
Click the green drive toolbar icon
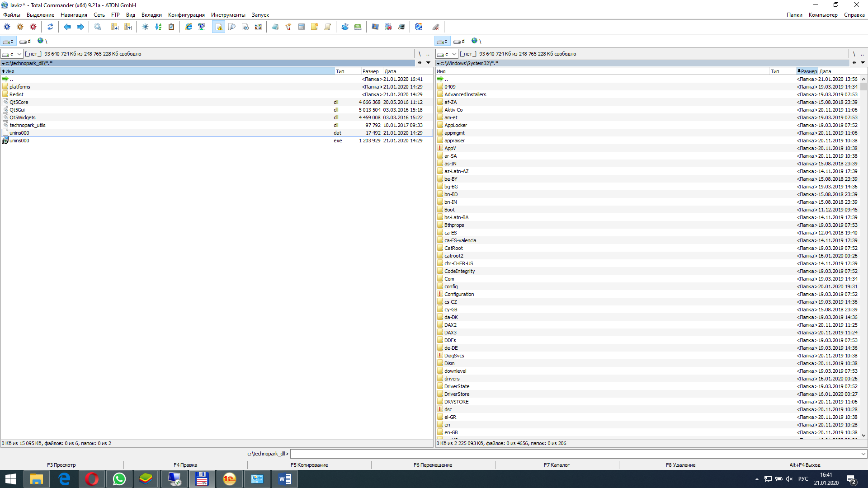pos(358,27)
